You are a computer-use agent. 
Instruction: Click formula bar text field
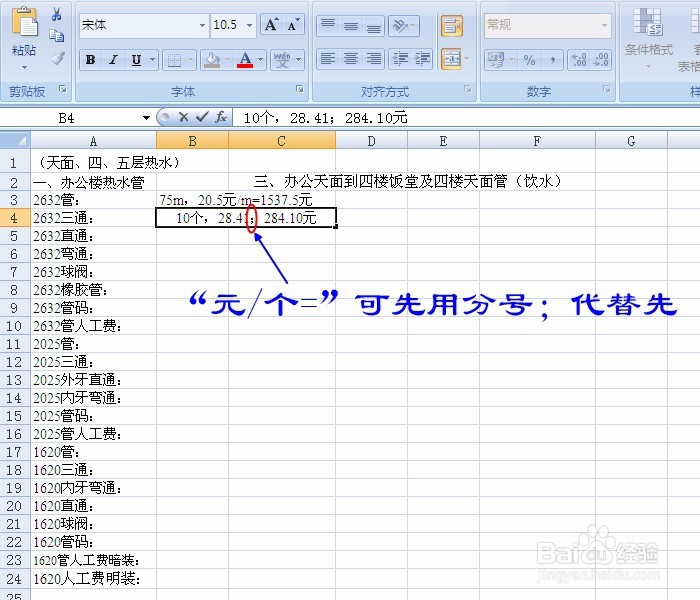tap(466, 118)
